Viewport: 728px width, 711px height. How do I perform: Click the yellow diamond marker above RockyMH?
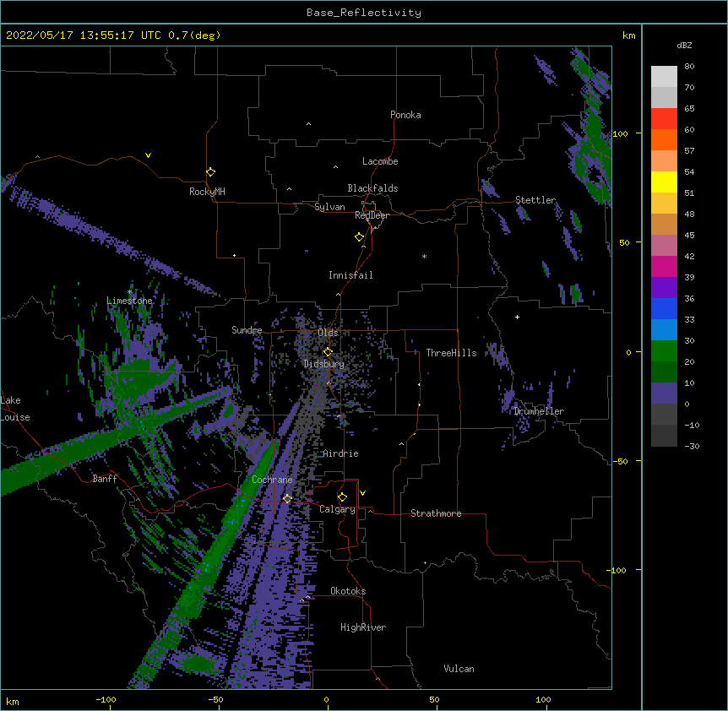211,172
